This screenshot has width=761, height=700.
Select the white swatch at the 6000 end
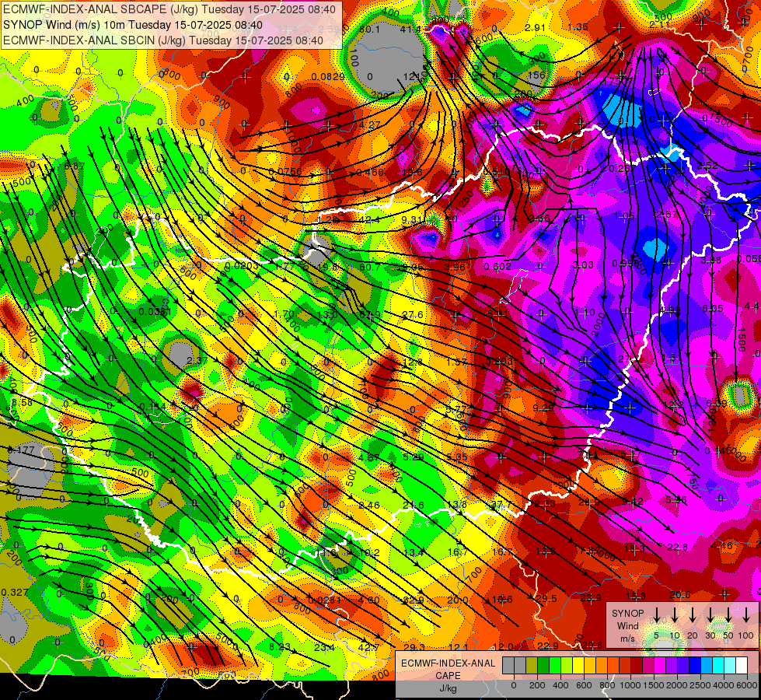(742, 665)
